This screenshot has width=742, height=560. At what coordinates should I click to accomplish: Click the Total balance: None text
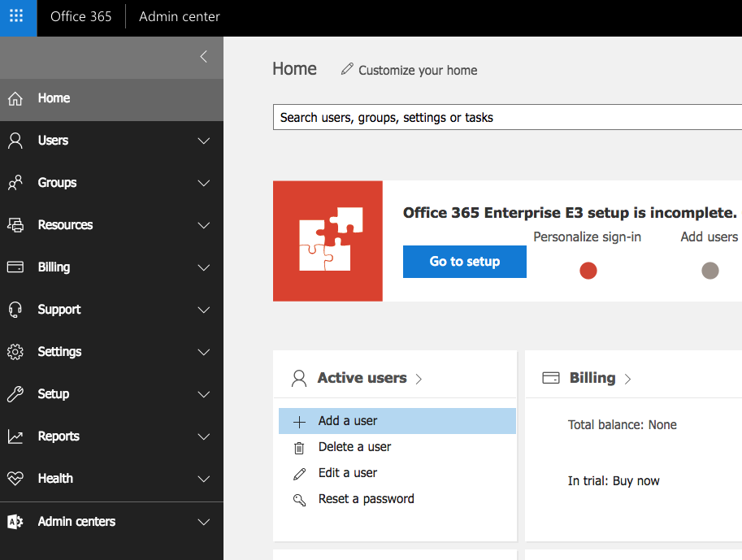click(x=623, y=424)
